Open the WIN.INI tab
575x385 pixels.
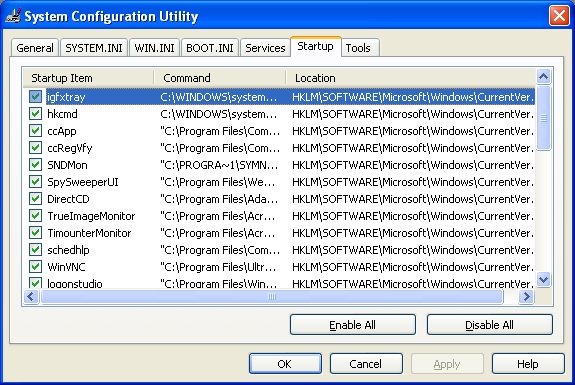154,48
